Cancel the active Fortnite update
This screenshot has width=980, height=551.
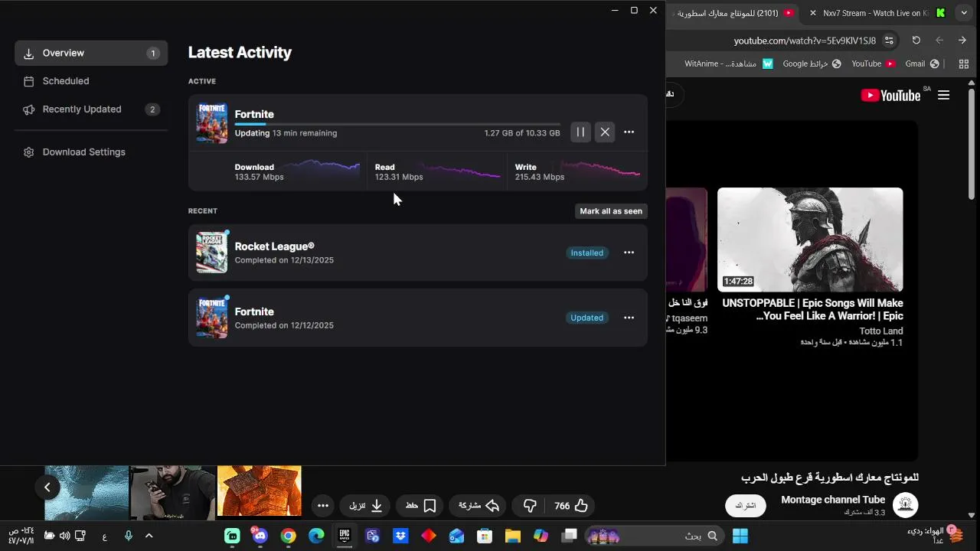(x=605, y=132)
